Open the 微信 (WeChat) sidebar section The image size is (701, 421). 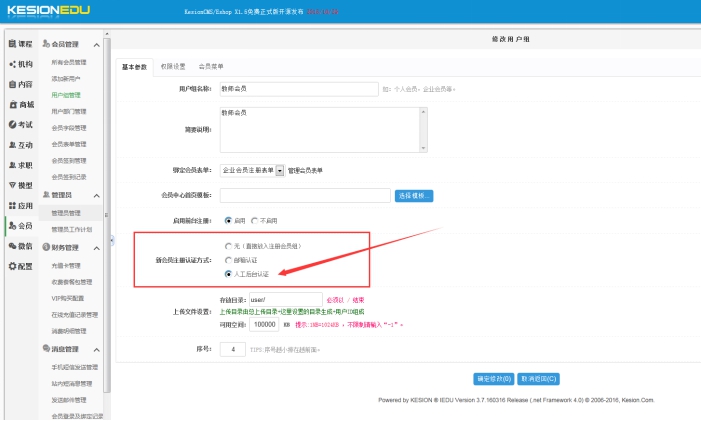pyautogui.click(x=20, y=246)
